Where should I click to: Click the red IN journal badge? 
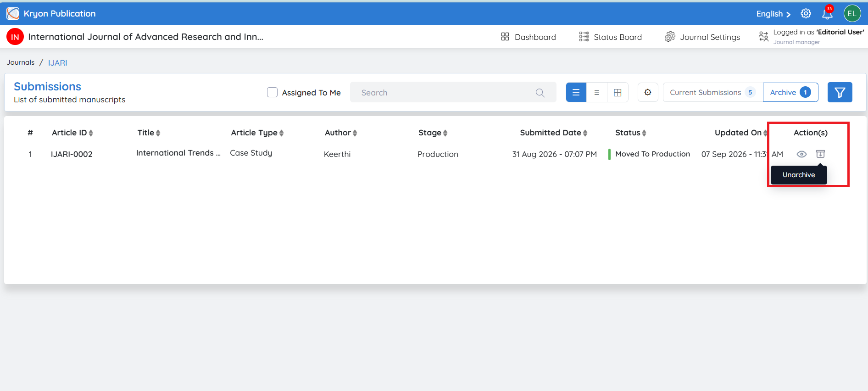tap(15, 37)
